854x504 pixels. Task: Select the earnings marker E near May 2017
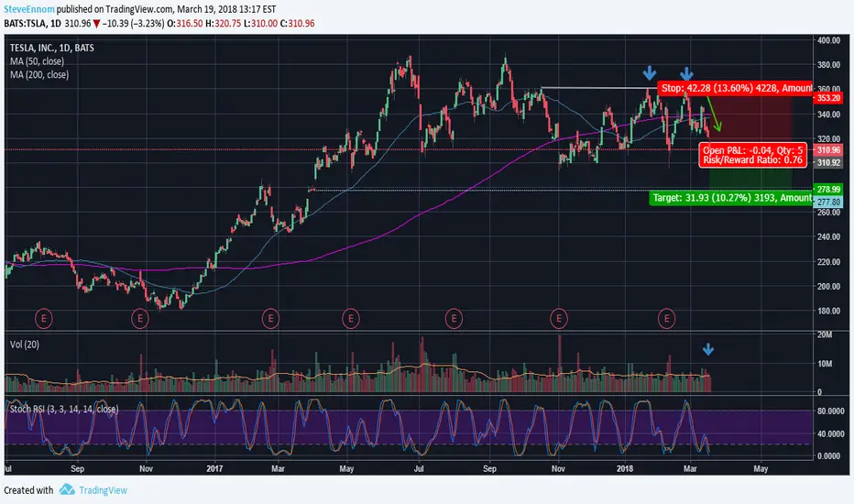[351, 318]
